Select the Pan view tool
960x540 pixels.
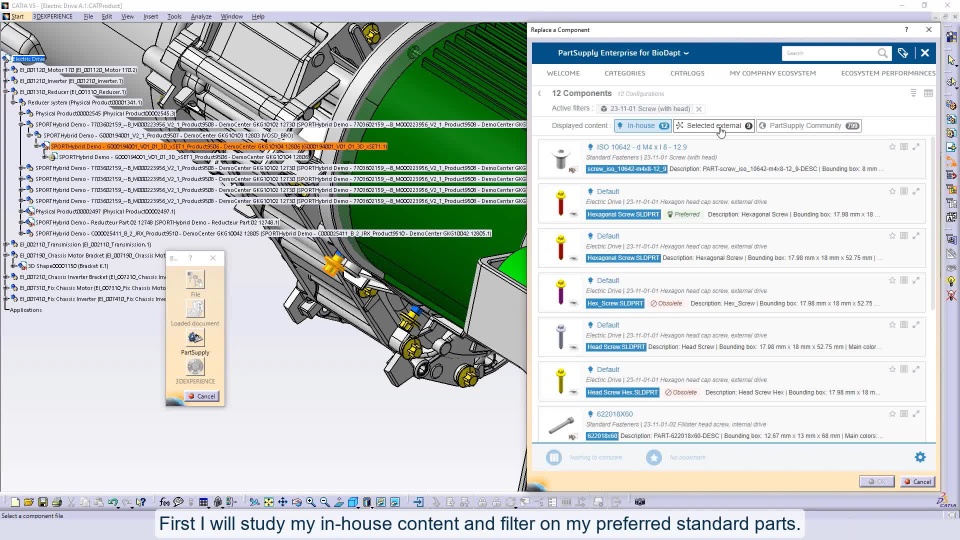click(283, 502)
